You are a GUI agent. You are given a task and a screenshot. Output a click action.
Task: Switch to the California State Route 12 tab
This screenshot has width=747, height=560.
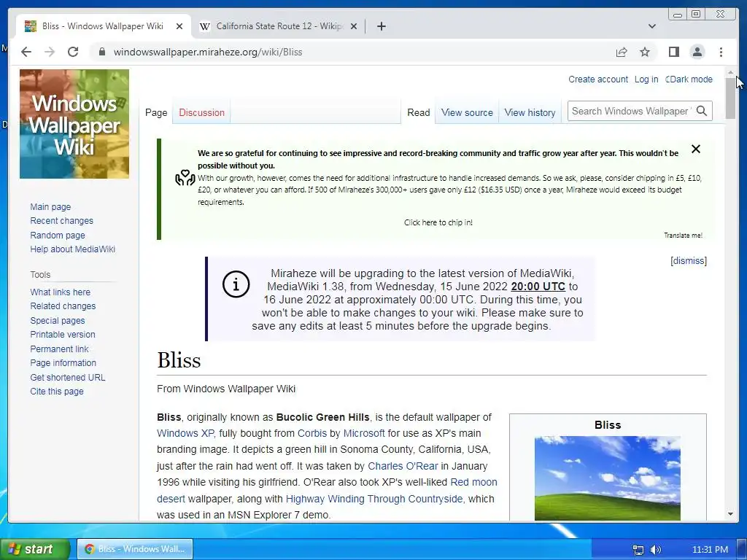[x=279, y=26]
